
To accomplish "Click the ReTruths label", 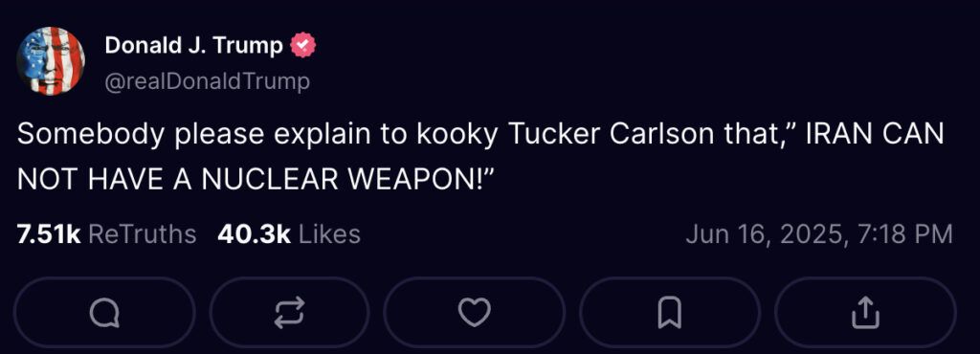I will (143, 234).
